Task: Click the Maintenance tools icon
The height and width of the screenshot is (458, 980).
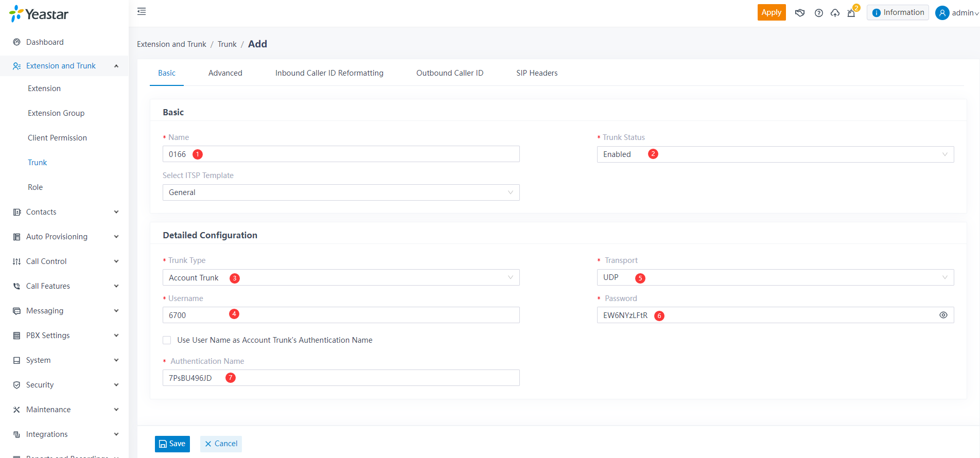Action: (x=16, y=410)
